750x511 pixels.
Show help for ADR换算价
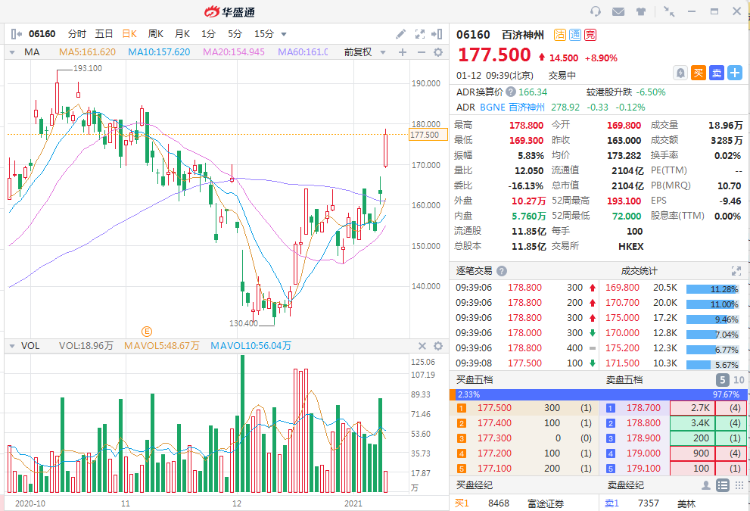511,92
